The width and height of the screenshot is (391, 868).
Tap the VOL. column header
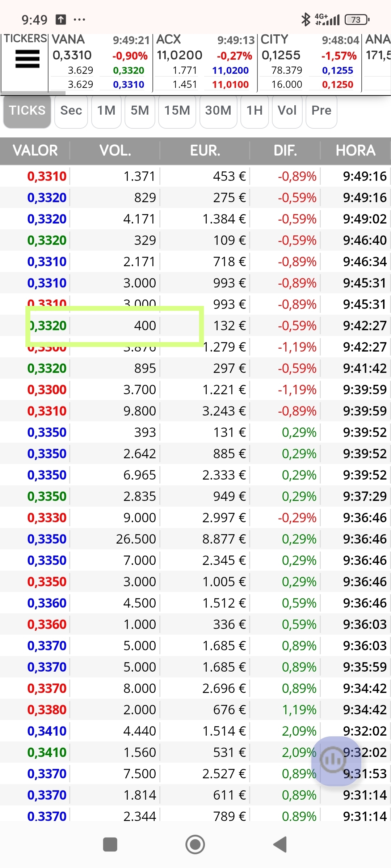click(115, 150)
